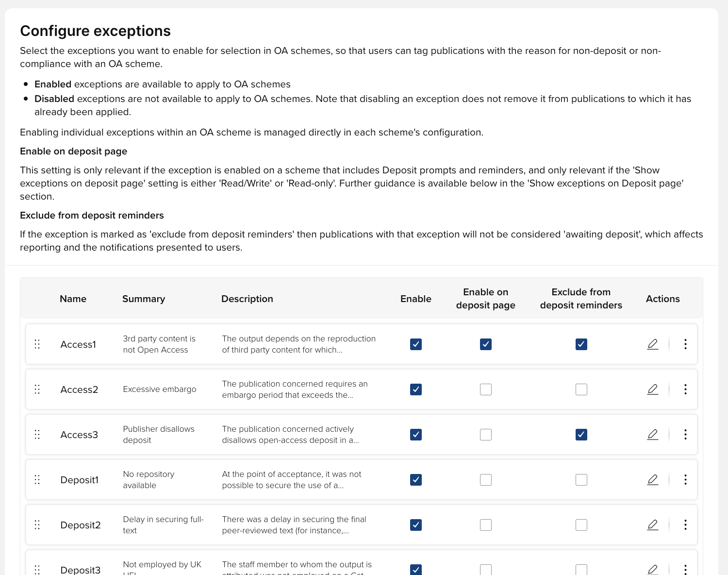Click the Deposit1 description text
728x575 pixels.
(292, 480)
